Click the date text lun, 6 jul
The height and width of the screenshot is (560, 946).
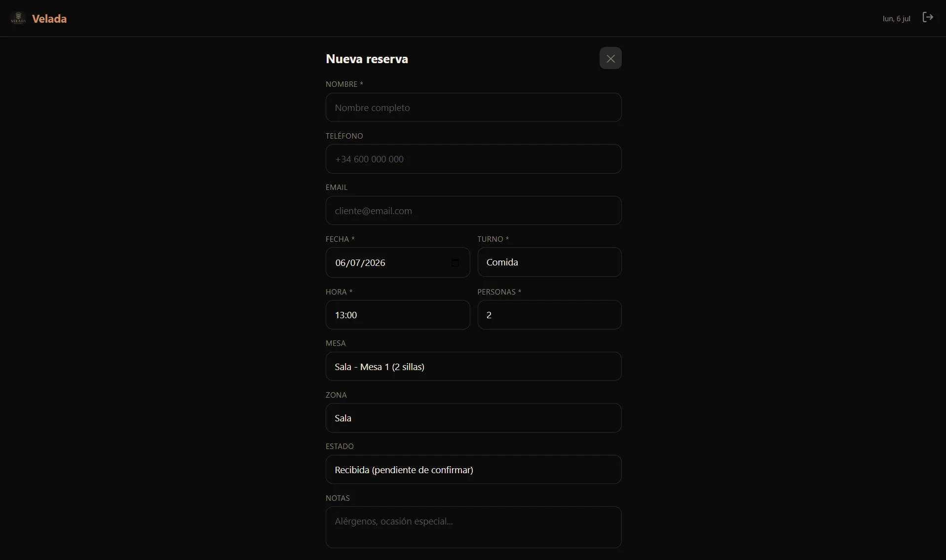[896, 19]
